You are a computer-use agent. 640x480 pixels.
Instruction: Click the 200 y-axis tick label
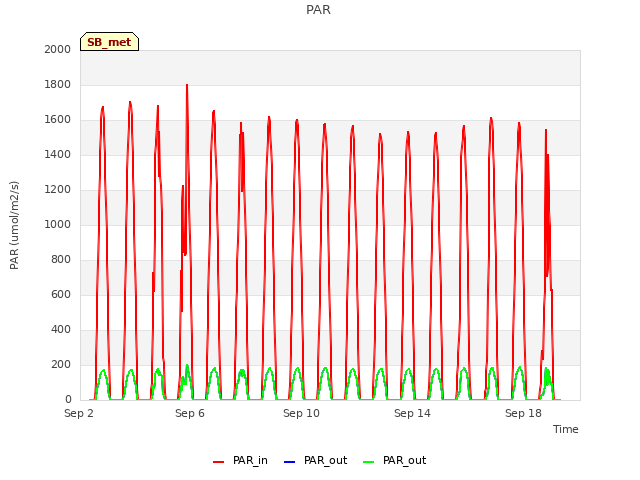(61, 364)
